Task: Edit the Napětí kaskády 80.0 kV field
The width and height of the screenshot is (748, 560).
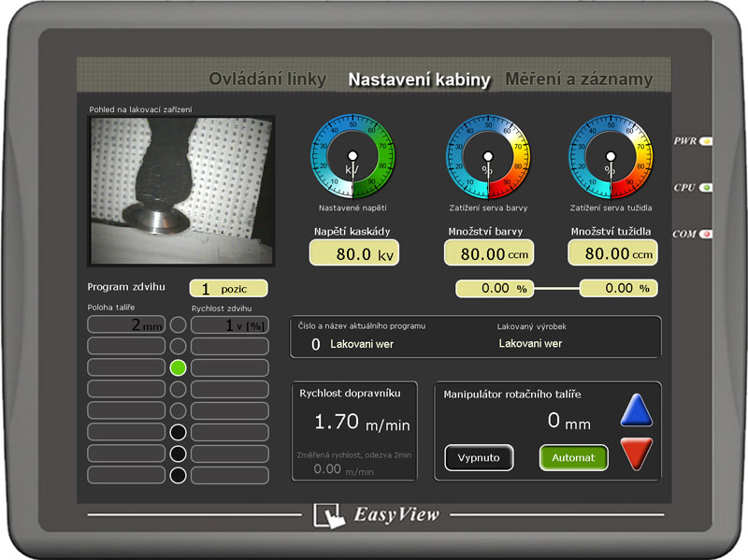Action: (354, 253)
